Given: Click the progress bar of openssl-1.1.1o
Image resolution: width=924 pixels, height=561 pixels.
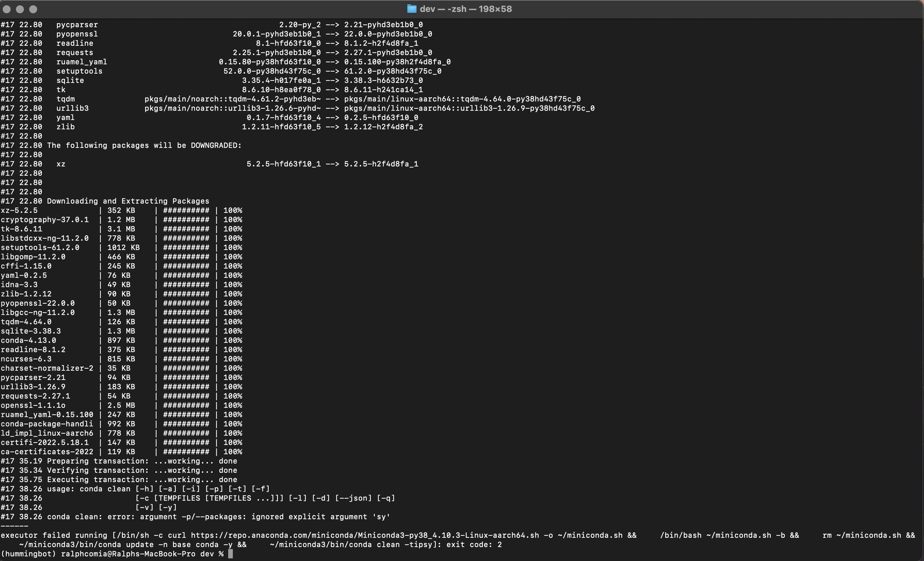Looking at the screenshot, I should [x=186, y=405].
